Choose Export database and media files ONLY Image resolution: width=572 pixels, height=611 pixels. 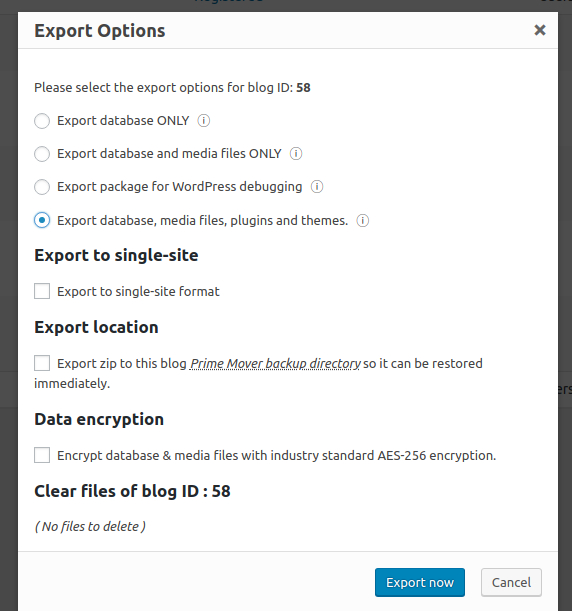tap(42, 154)
